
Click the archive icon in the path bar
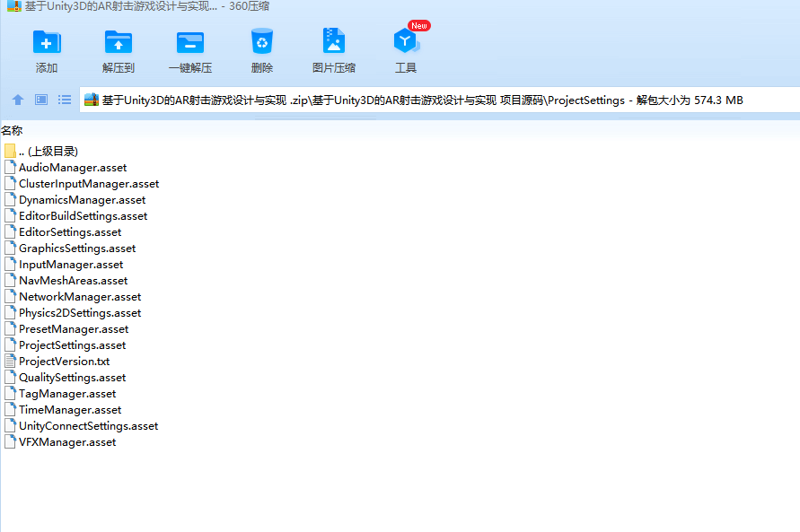(92, 100)
